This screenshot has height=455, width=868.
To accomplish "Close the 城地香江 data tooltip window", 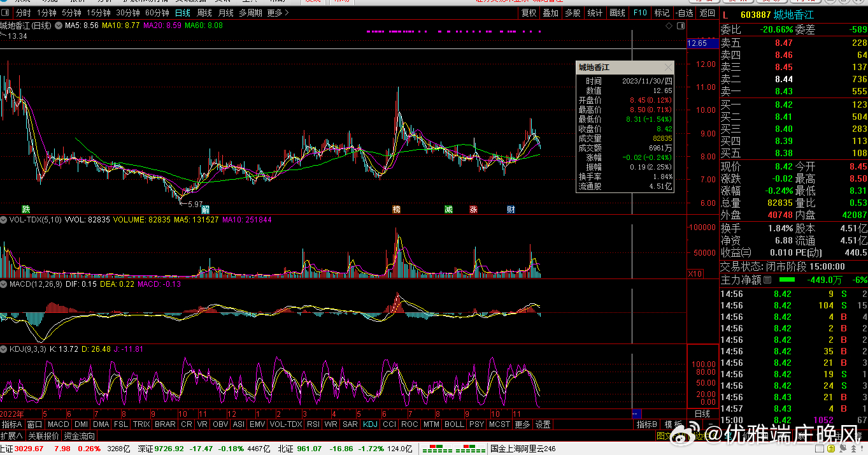I will pyautogui.click(x=667, y=68).
